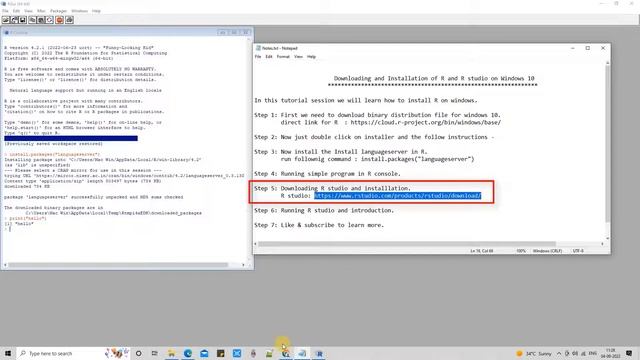Open the RGui Misc menu
The height and width of the screenshot is (360, 640).
pyautogui.click(x=41, y=11)
